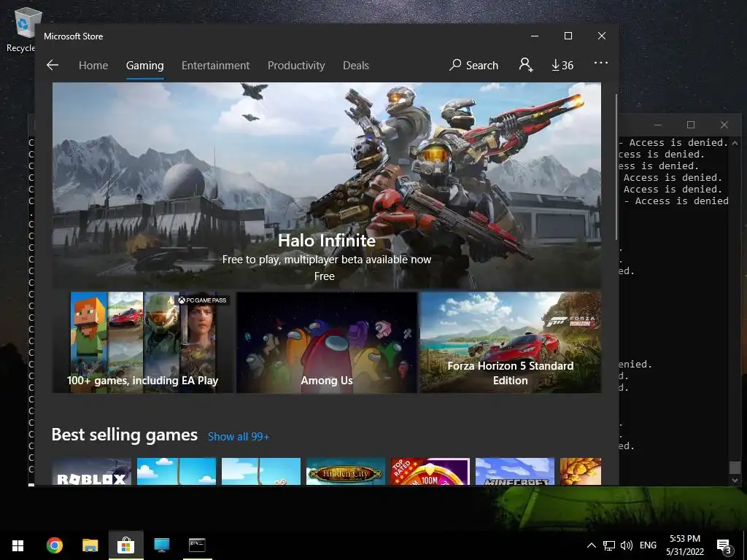The height and width of the screenshot is (560, 747).
Task: Click the Best selling games heading
Action: coord(124,435)
